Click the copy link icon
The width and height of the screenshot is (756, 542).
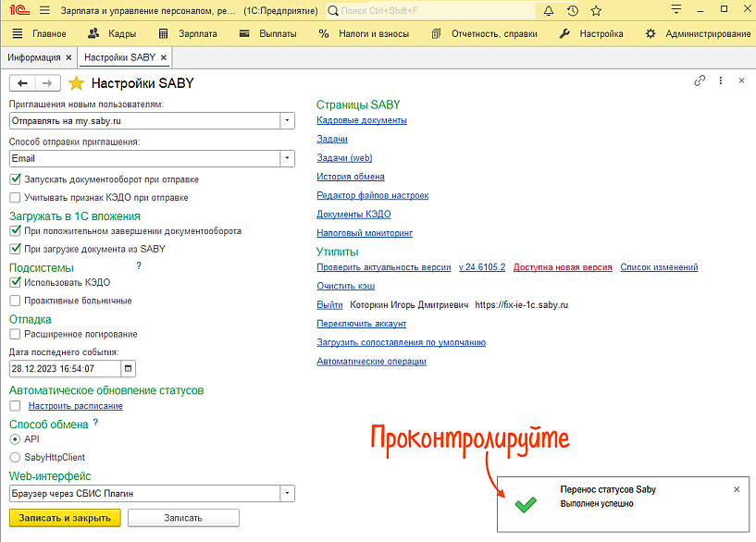coord(700,81)
